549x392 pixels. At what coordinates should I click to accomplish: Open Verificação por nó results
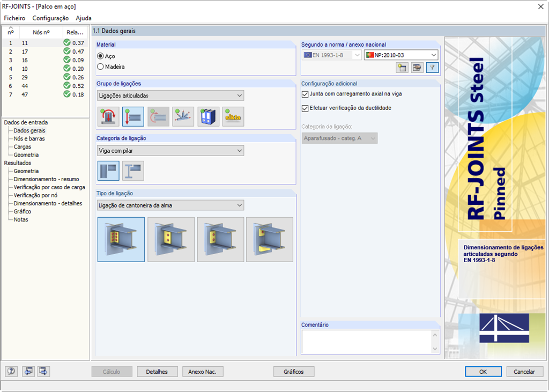(35, 195)
